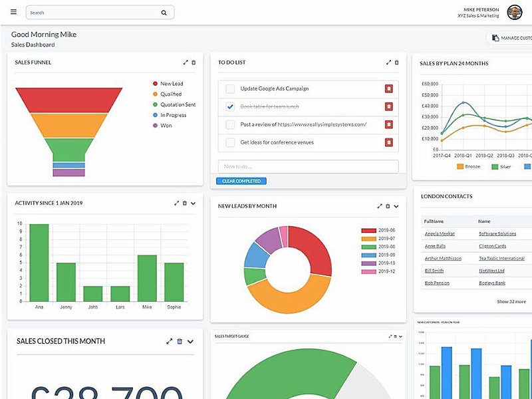Expand the New Leads By Month widget
Screen dimensions: 532x399
[380, 206]
